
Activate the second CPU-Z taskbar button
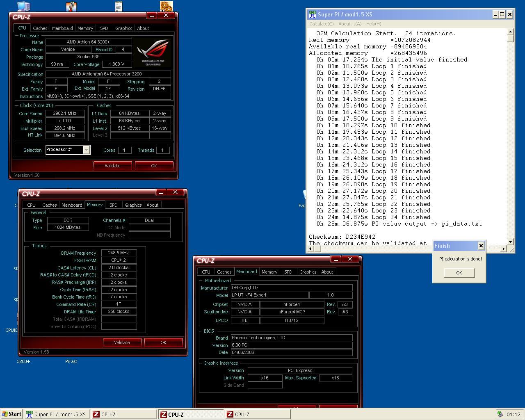[191, 414]
